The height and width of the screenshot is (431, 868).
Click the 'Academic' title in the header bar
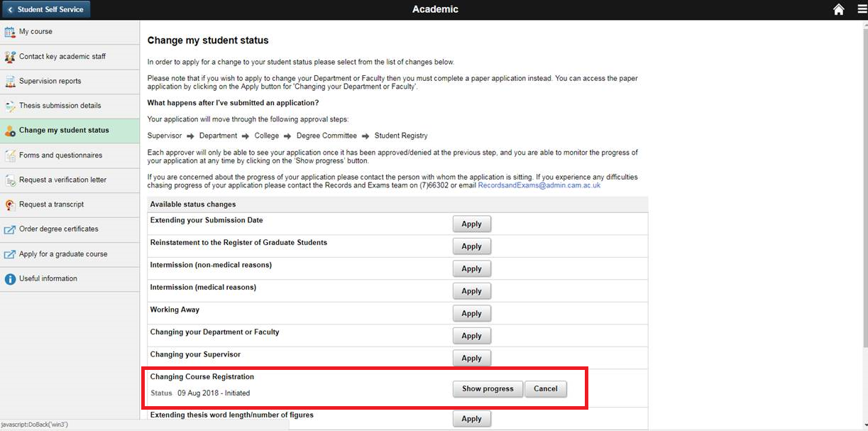click(x=435, y=9)
